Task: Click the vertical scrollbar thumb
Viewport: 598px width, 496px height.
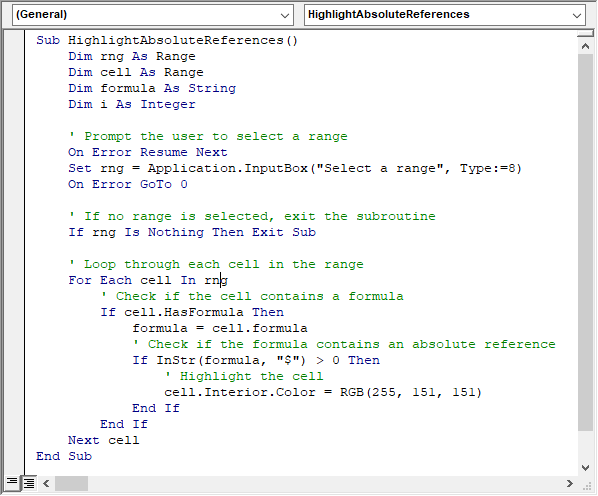Action: point(585,242)
